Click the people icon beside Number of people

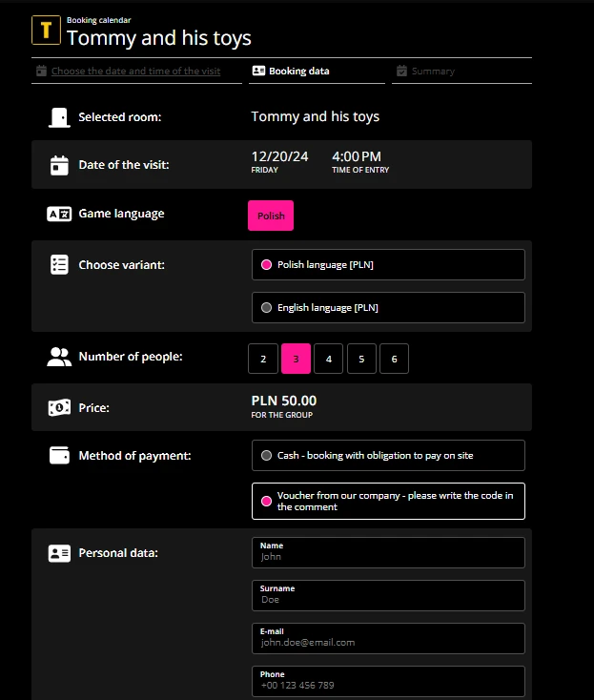pos(59,358)
